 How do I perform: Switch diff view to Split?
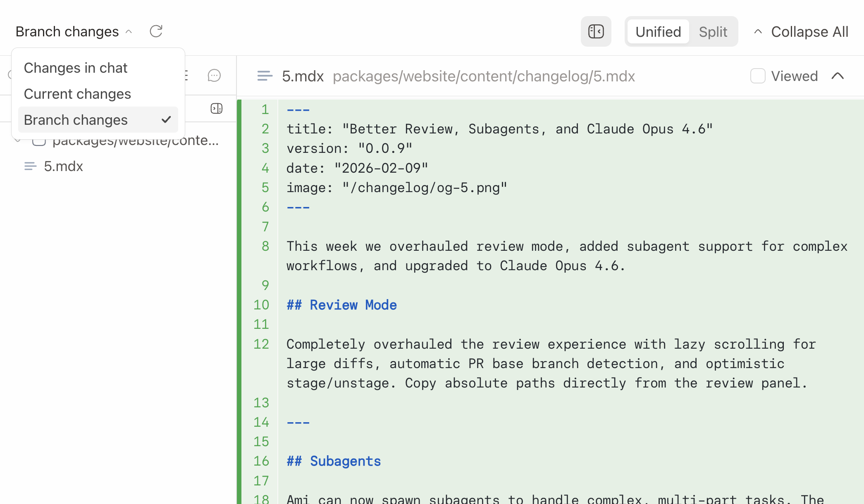(x=713, y=32)
